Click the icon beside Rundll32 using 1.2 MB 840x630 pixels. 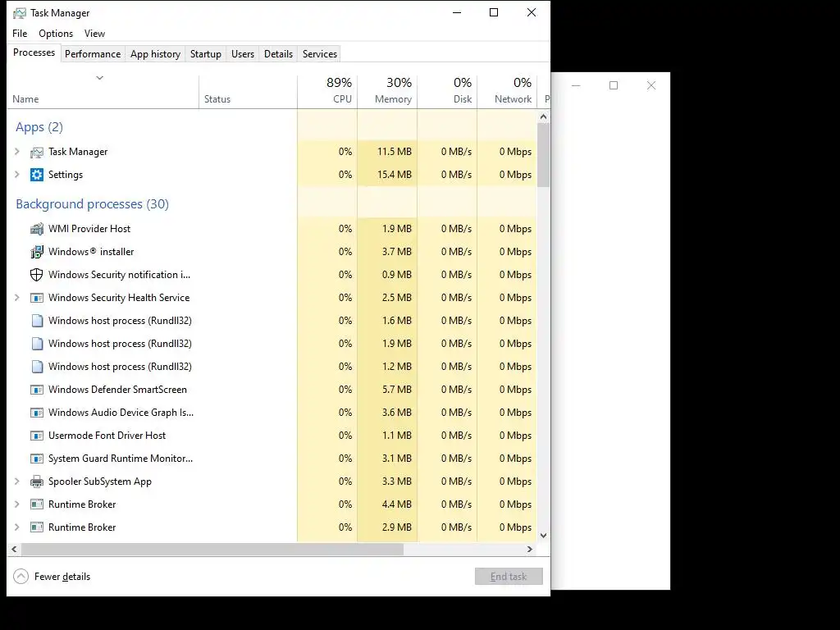point(37,367)
